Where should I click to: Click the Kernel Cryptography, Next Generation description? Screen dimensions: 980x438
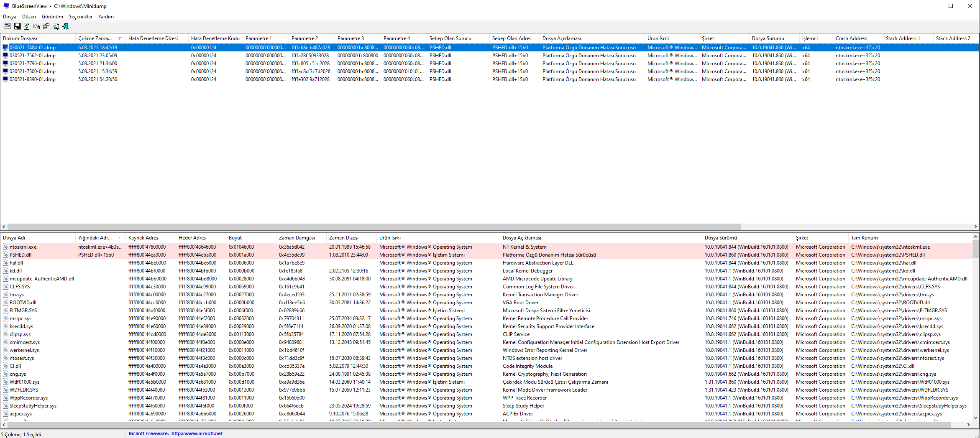point(545,374)
